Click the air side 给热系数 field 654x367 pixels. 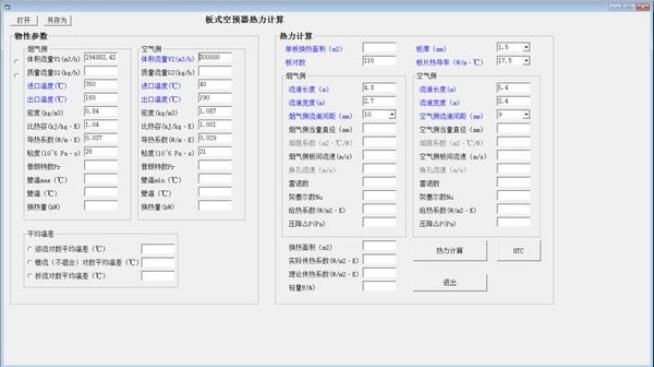513,209
